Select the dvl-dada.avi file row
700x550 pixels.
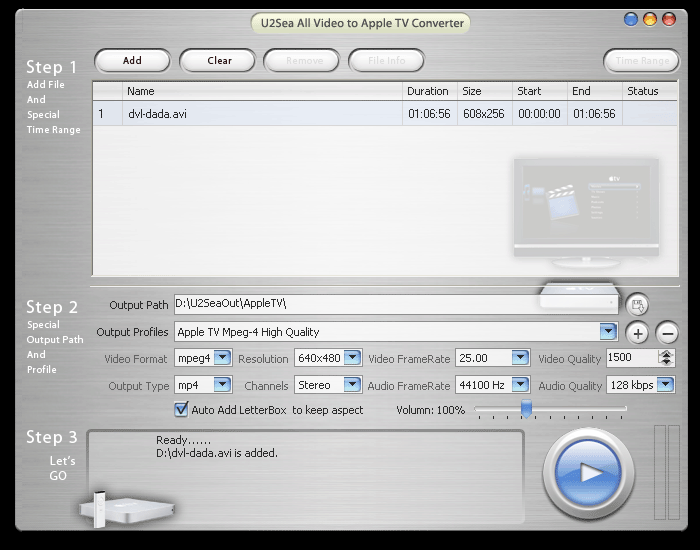click(385, 114)
